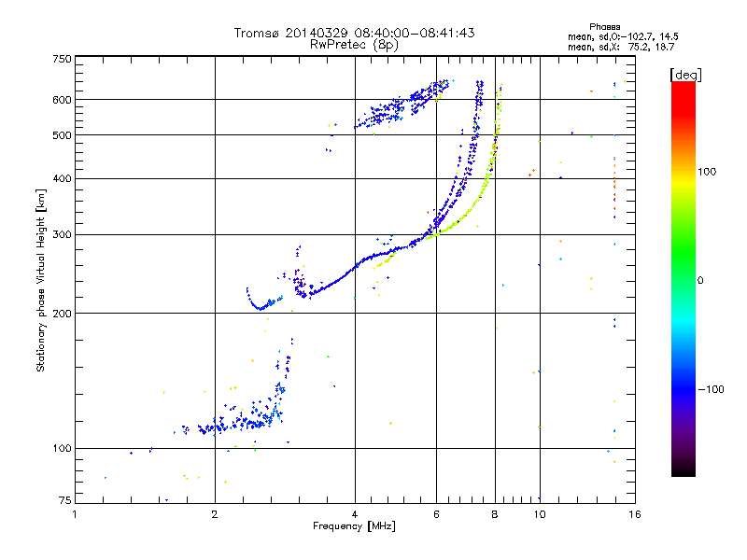747x560 pixels.
Task: Click the '100' colorbar tick label
Action: (707, 172)
